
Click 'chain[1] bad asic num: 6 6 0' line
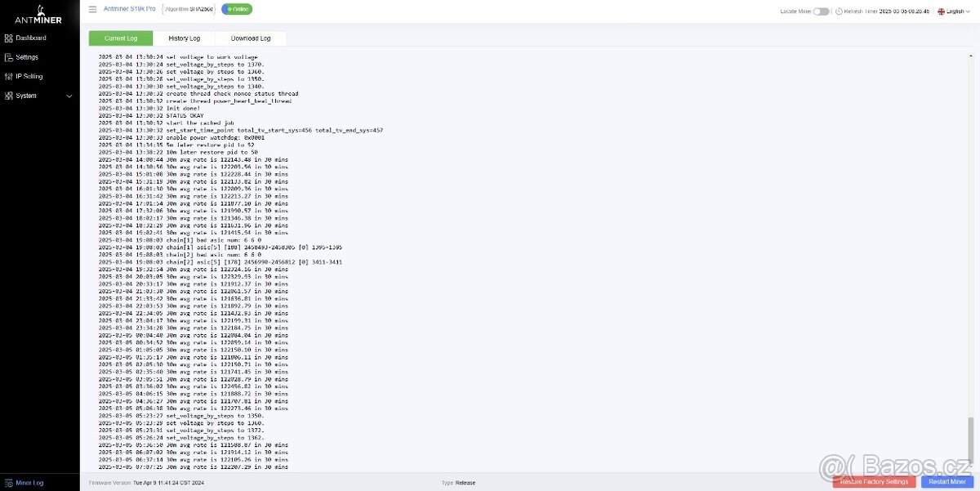click(x=180, y=240)
